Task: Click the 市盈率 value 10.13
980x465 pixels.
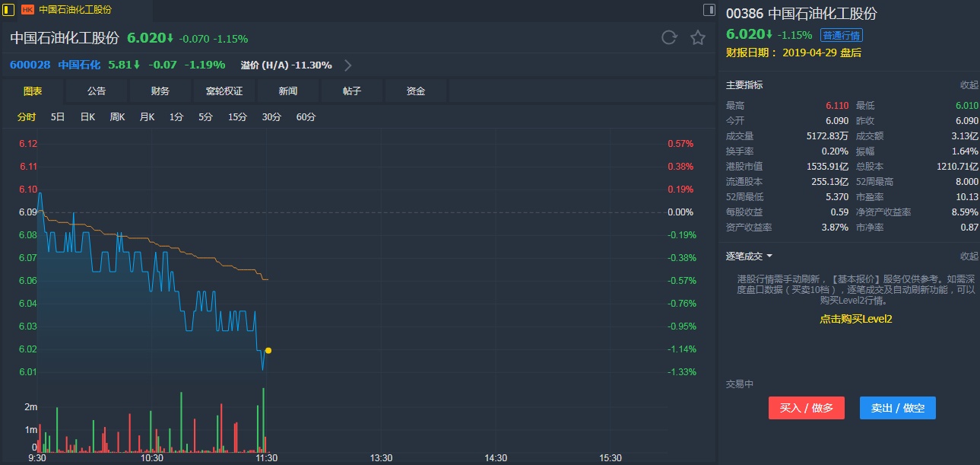Action: (x=969, y=197)
